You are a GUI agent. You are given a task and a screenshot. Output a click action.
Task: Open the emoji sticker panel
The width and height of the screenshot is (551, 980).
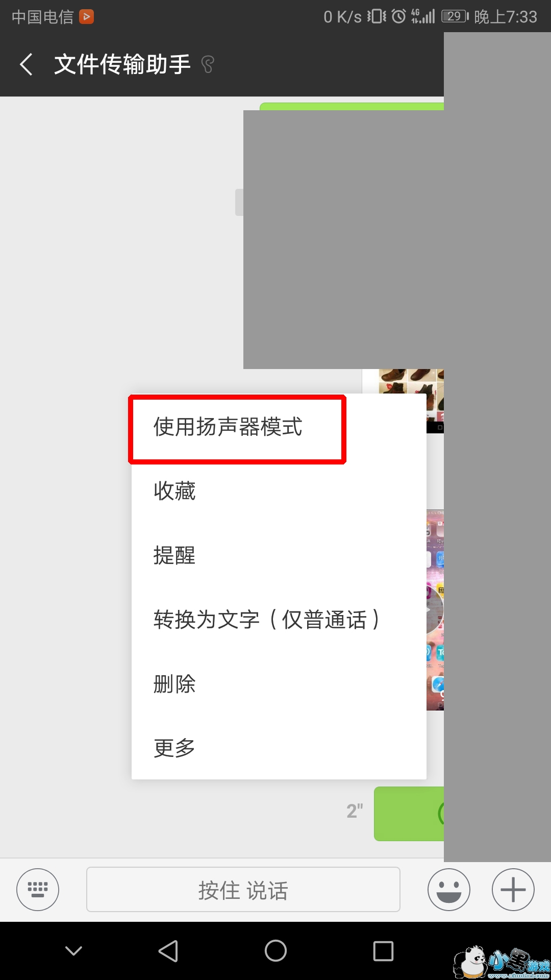[449, 890]
